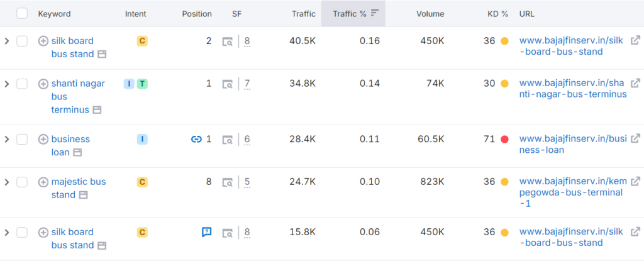Check the box for business loan row
Screen dimensions: 644x261
click(x=22, y=140)
